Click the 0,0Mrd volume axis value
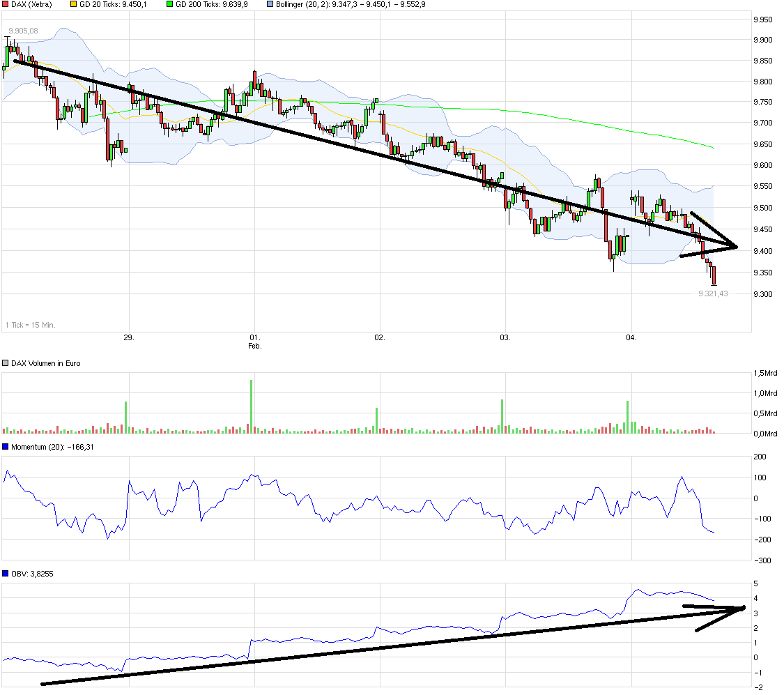784x695 pixels. point(765,434)
